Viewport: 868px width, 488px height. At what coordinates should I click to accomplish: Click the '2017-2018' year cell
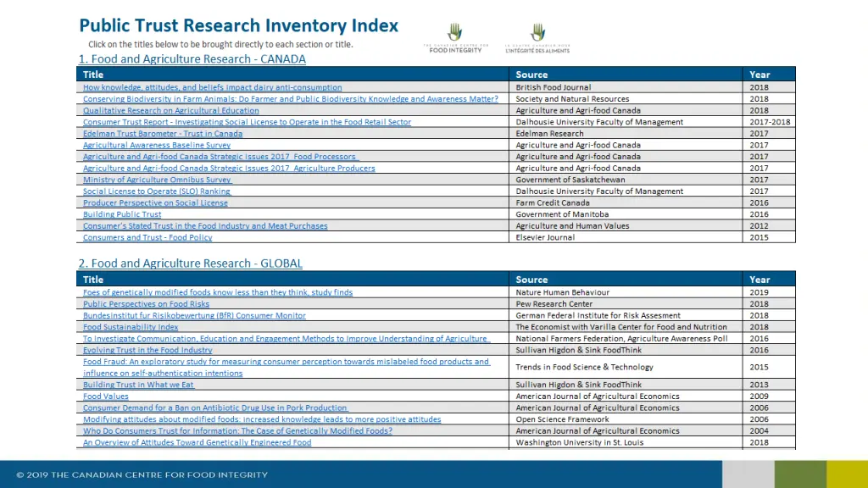770,122
